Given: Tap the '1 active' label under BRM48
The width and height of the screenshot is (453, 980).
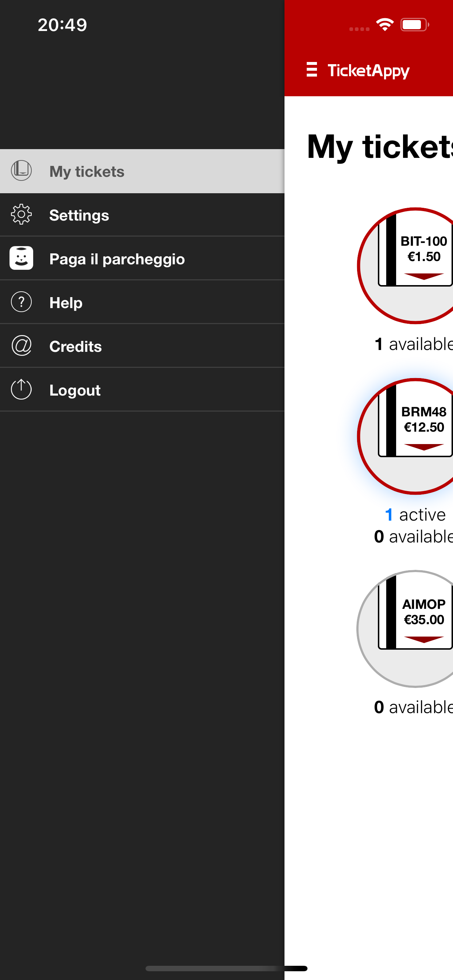Looking at the screenshot, I should pyautogui.click(x=415, y=515).
